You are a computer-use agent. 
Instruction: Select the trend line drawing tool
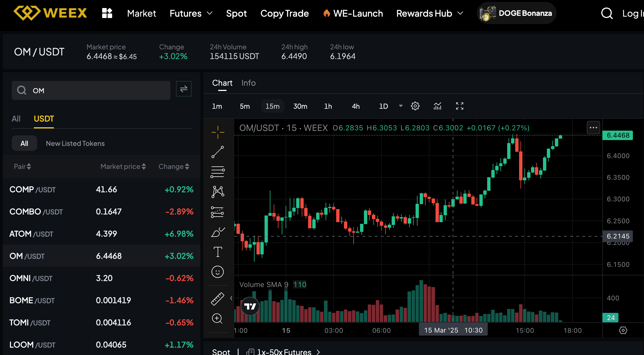[218, 152]
